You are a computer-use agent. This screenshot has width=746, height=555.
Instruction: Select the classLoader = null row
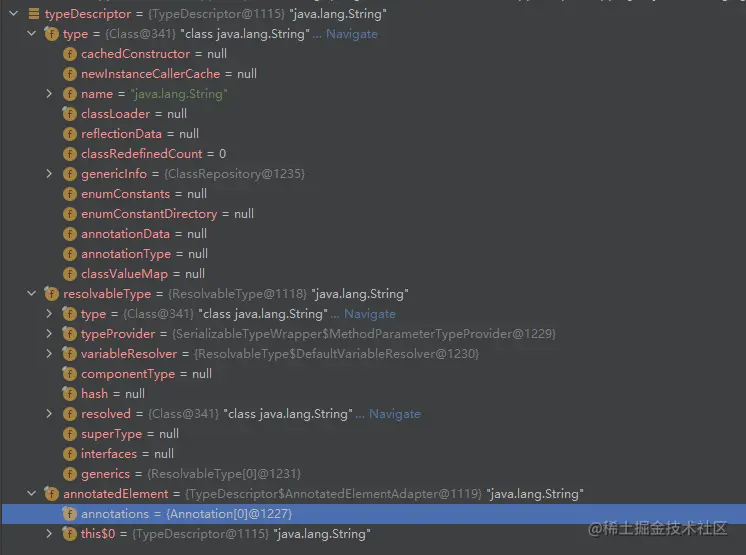click(373, 114)
